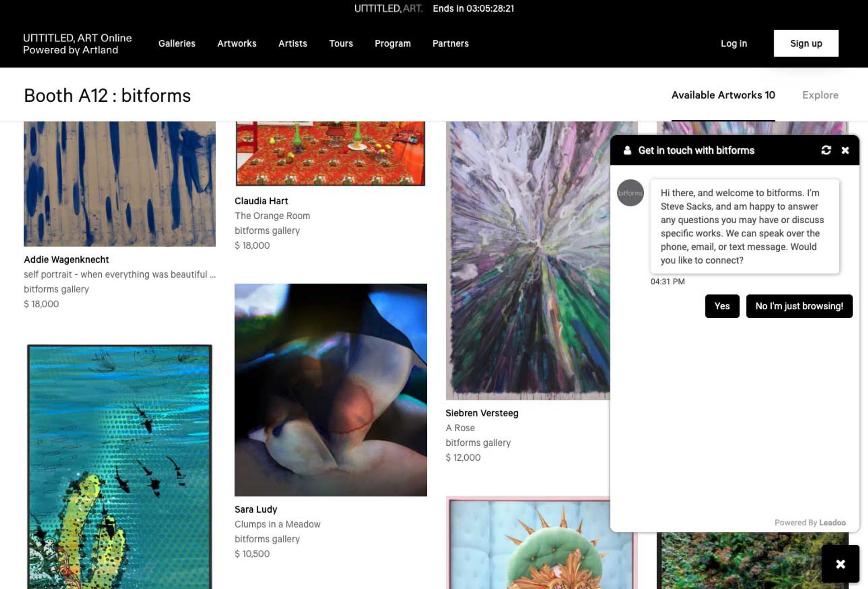Viewport: 868px width, 589px height.
Task: Select the Available Artworks tab
Action: pyautogui.click(x=723, y=95)
